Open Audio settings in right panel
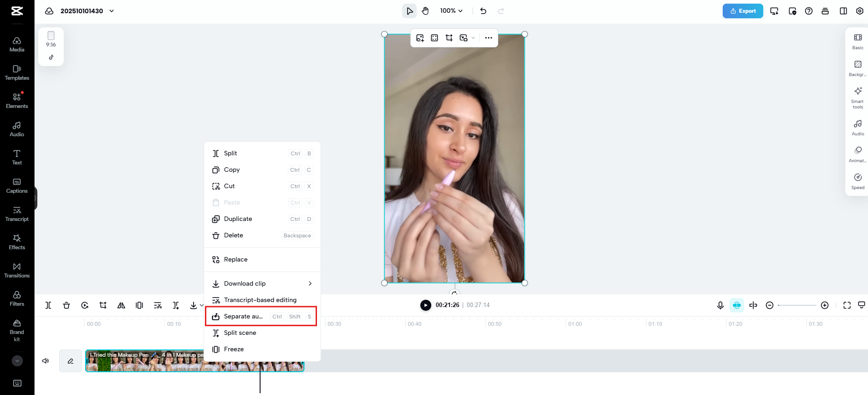 click(x=858, y=128)
